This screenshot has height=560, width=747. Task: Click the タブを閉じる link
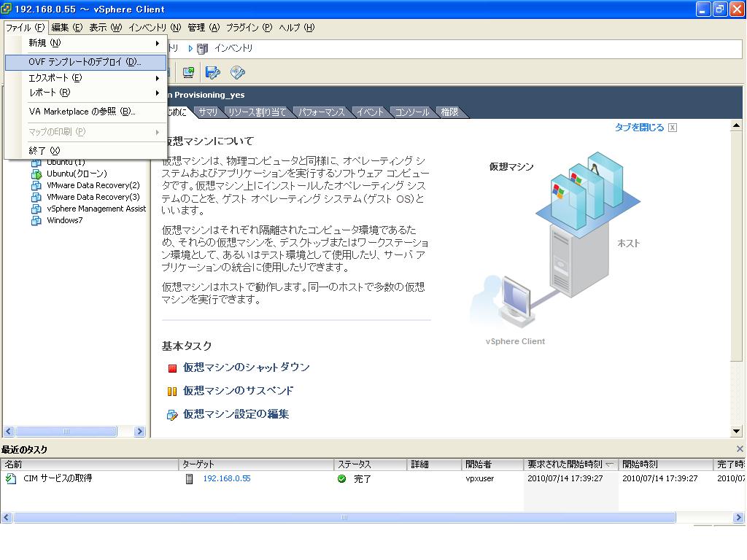[x=639, y=128]
